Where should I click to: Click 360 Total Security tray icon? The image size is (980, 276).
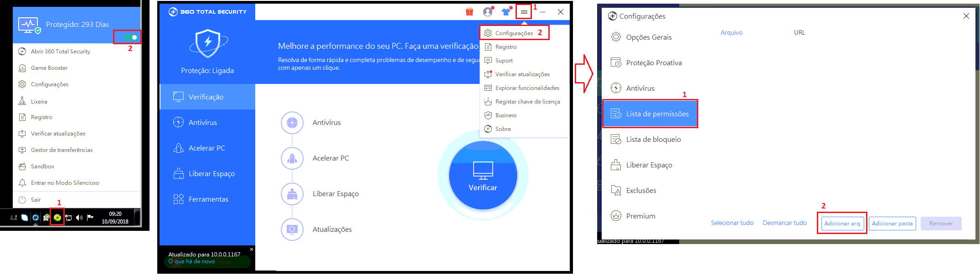tap(57, 218)
